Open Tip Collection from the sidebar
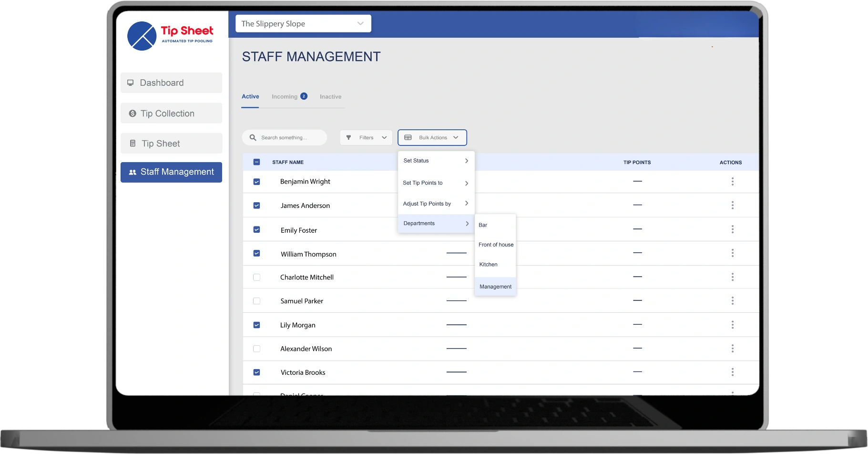The image size is (868, 454). click(x=167, y=113)
